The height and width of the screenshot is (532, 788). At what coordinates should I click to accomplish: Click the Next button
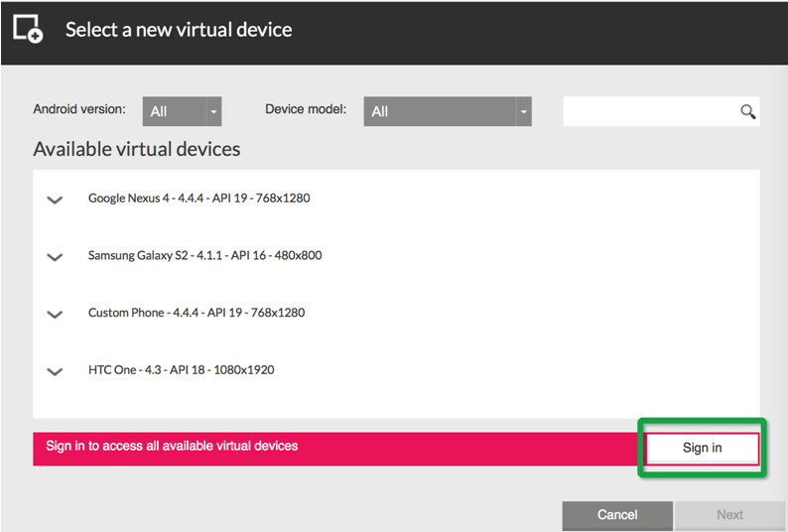(x=729, y=515)
